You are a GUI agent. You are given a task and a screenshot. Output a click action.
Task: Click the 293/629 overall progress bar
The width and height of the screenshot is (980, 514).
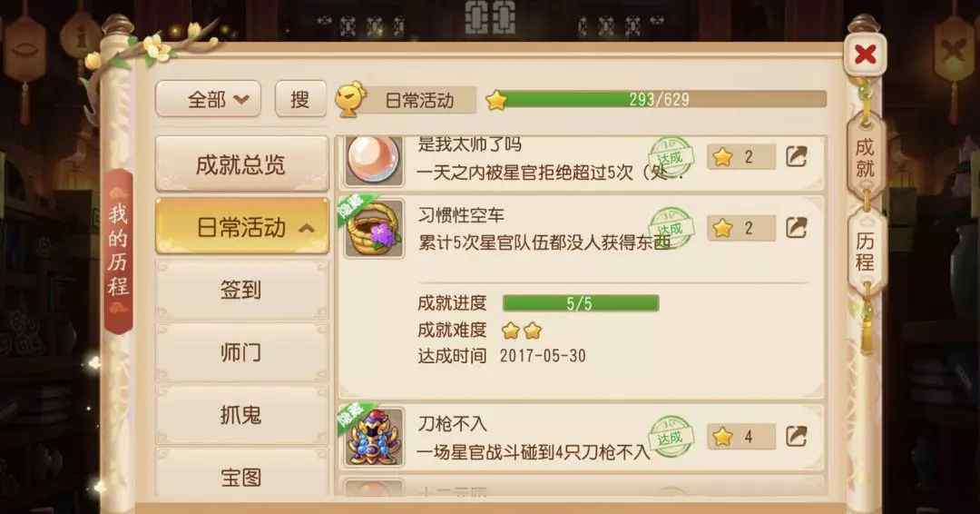tap(661, 99)
